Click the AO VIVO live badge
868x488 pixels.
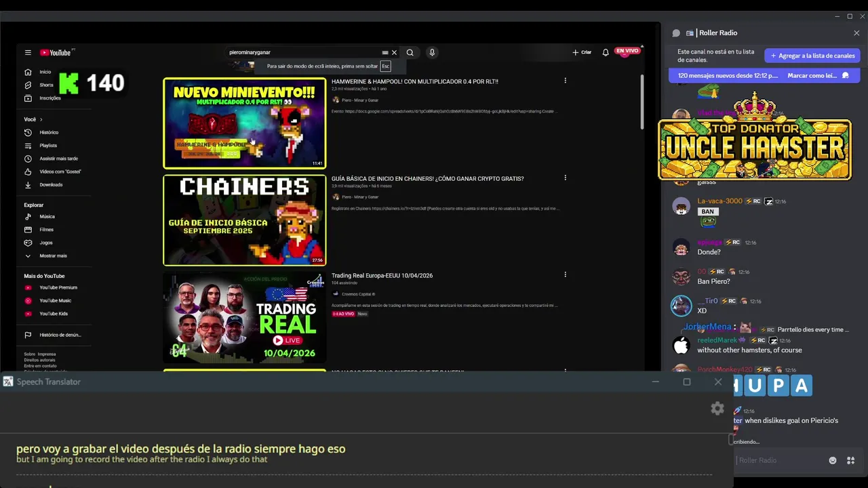point(343,314)
